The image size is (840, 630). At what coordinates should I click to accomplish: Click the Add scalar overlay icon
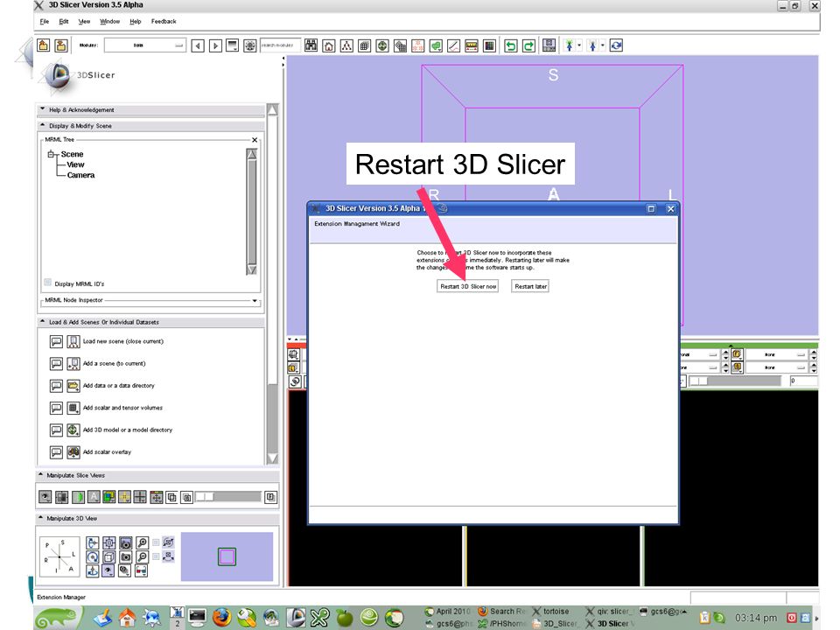[73, 452]
